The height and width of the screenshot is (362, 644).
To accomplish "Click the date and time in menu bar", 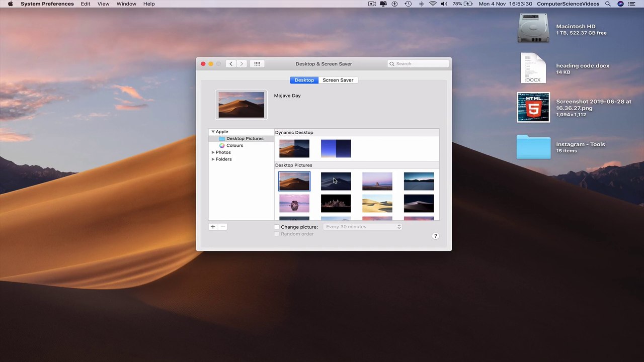I will click(506, 4).
